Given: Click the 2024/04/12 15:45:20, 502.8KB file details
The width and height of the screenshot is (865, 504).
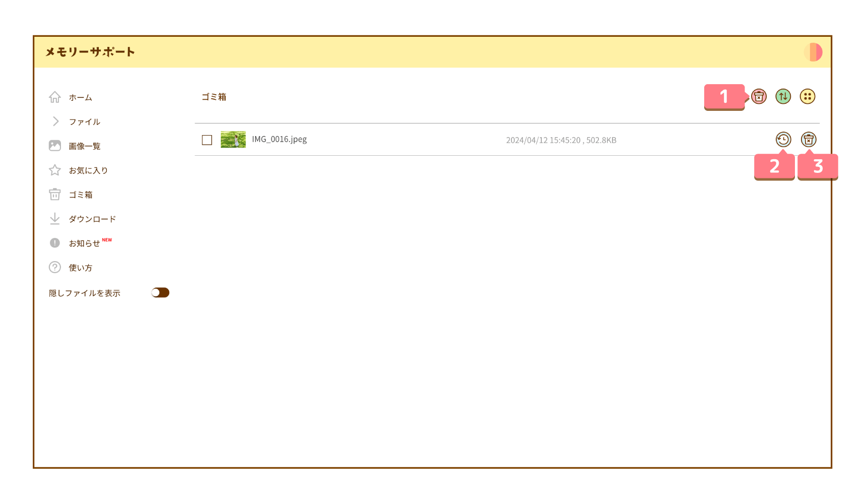Looking at the screenshot, I should [561, 140].
